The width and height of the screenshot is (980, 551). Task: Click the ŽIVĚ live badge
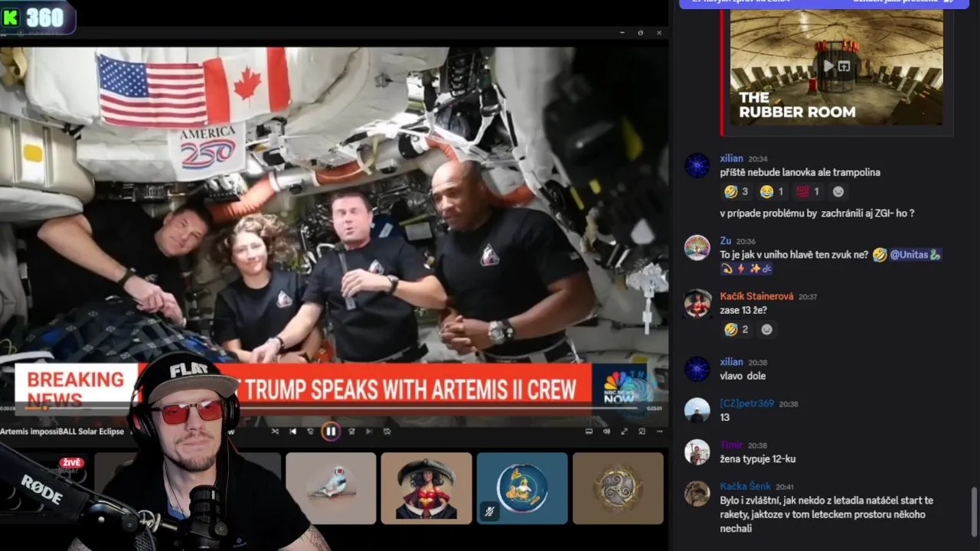tap(72, 462)
